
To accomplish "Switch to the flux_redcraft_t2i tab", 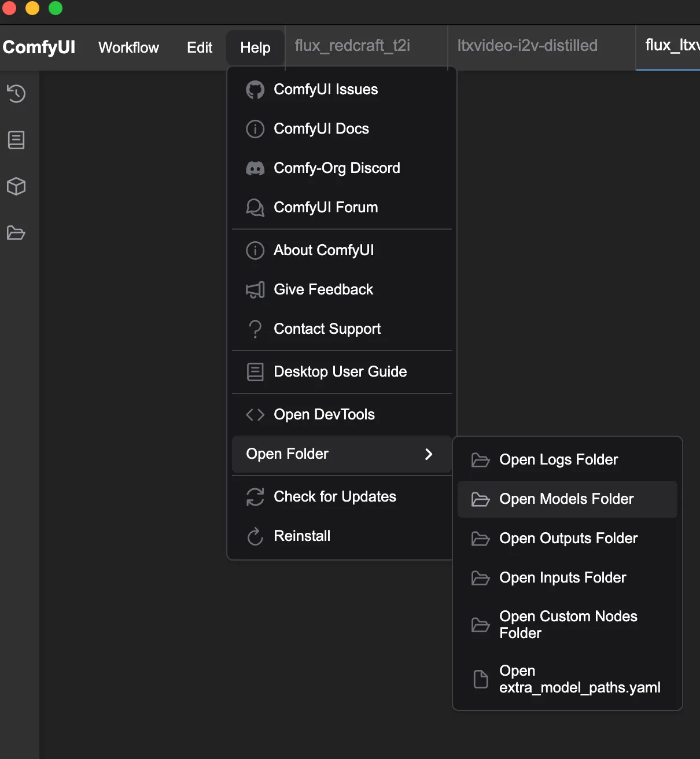I will click(352, 46).
